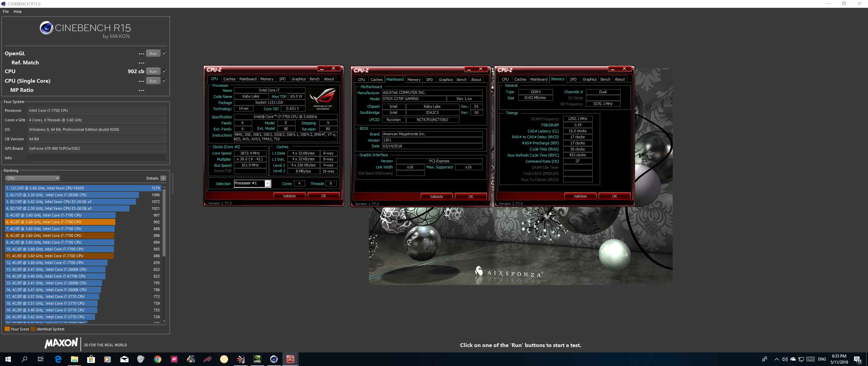This screenshot has width=868, height=366.
Task: Click the ROG logo in CPU-Z
Action: (322, 99)
